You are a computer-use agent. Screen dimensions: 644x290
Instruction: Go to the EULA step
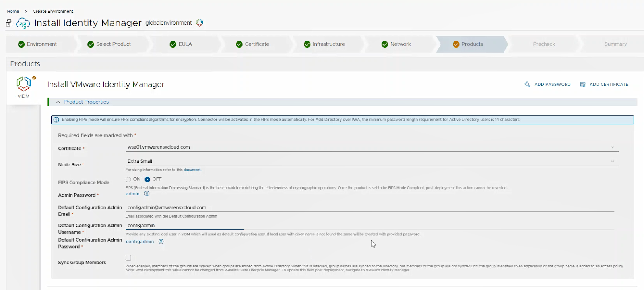pos(184,44)
